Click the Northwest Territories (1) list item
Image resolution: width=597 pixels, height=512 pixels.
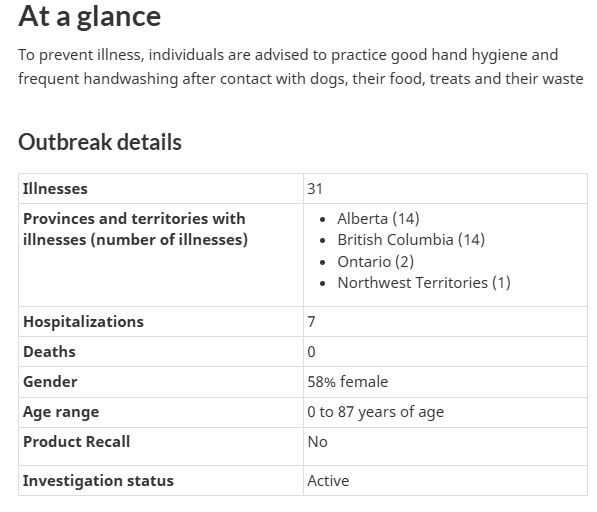[424, 283]
